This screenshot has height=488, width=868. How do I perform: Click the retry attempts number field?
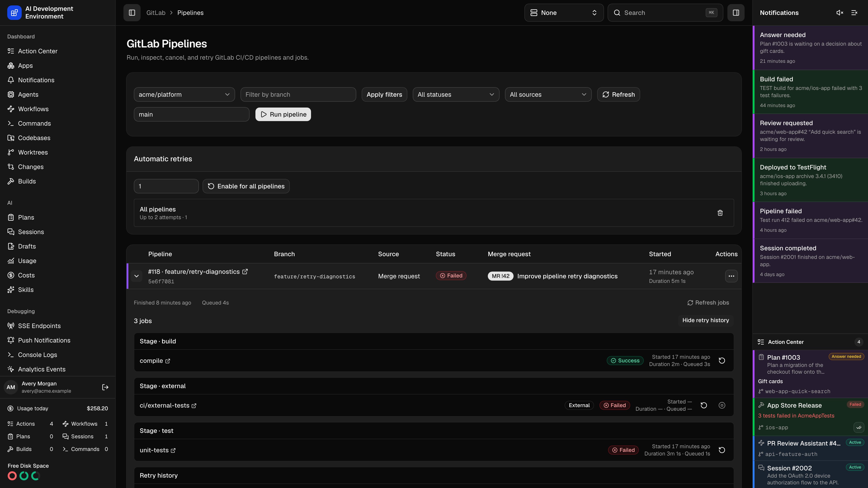click(x=166, y=186)
